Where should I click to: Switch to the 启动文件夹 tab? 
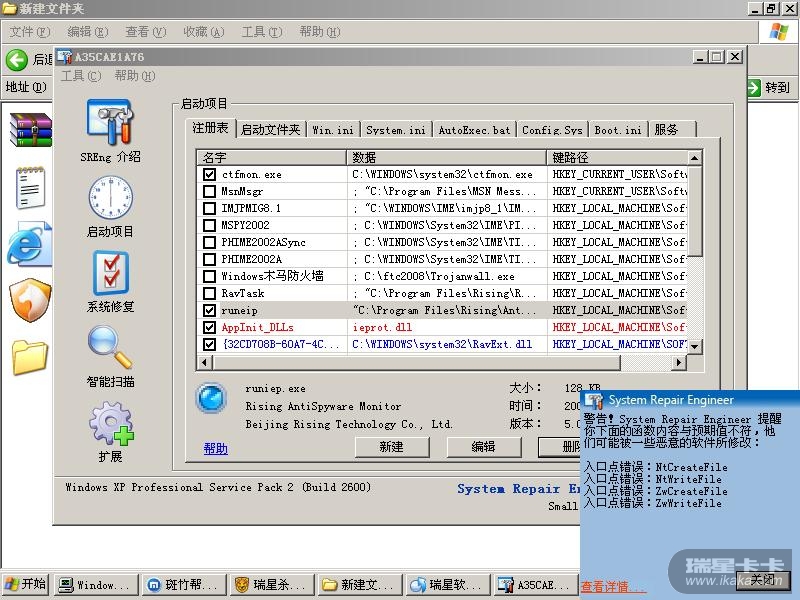click(270, 130)
